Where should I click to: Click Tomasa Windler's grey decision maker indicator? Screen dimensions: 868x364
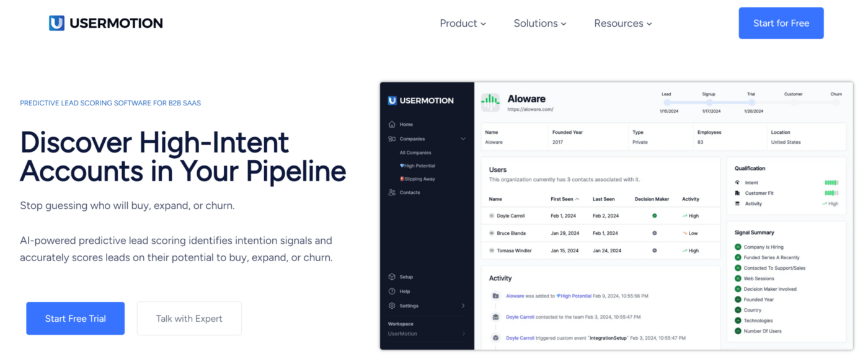pos(654,251)
